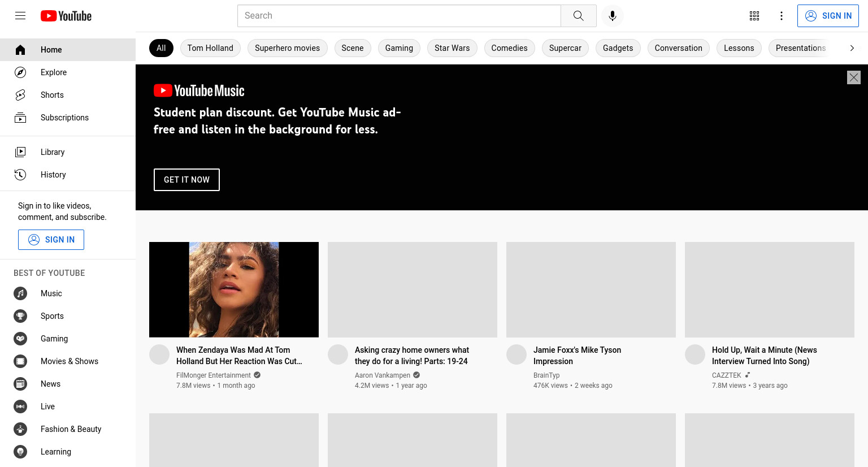
Task: Click the search magnifier button
Action: pyautogui.click(x=578, y=16)
